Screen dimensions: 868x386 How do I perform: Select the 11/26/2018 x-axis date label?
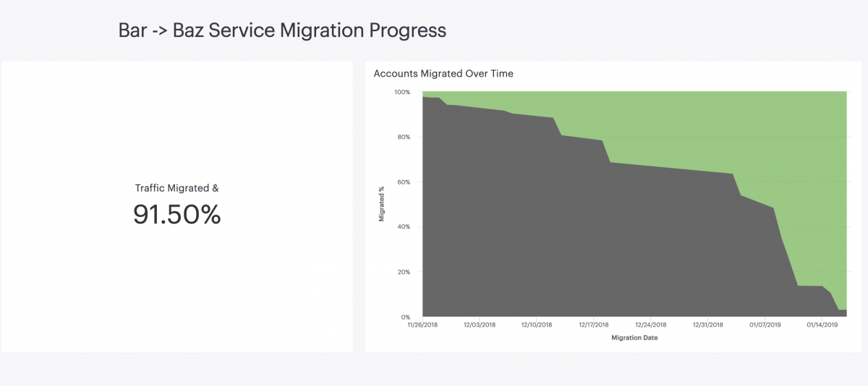coord(422,325)
